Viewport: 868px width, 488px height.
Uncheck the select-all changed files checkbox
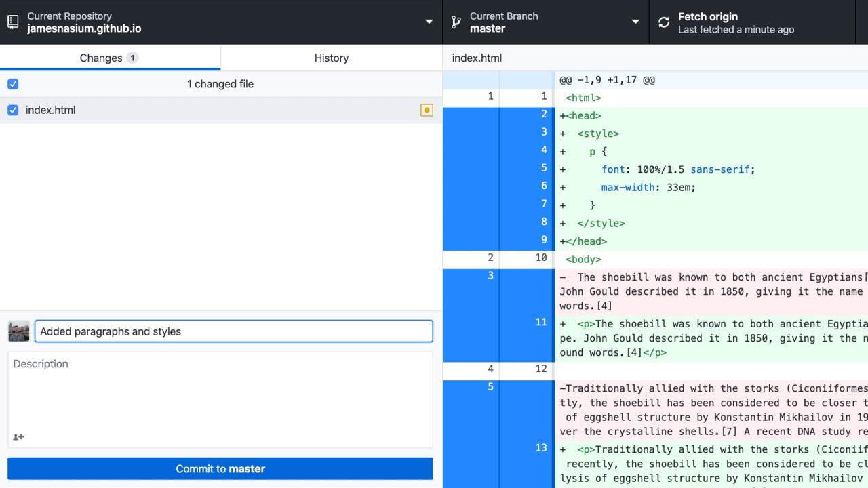click(x=13, y=83)
